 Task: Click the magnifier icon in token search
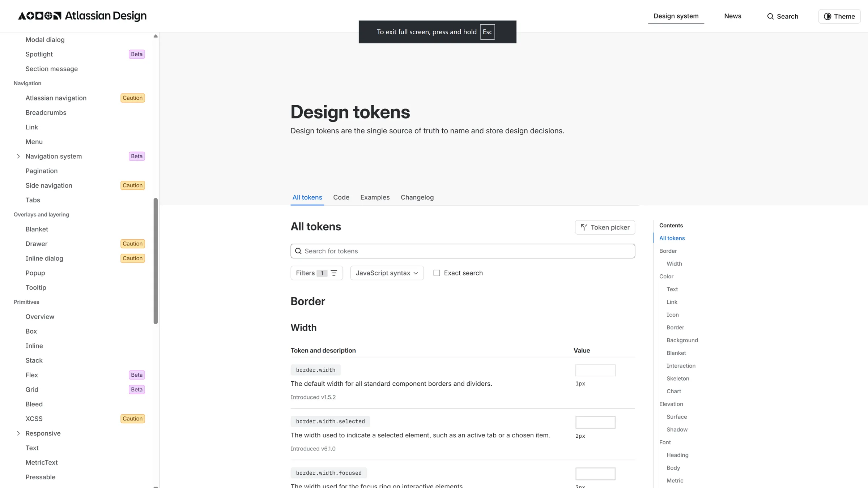(298, 251)
